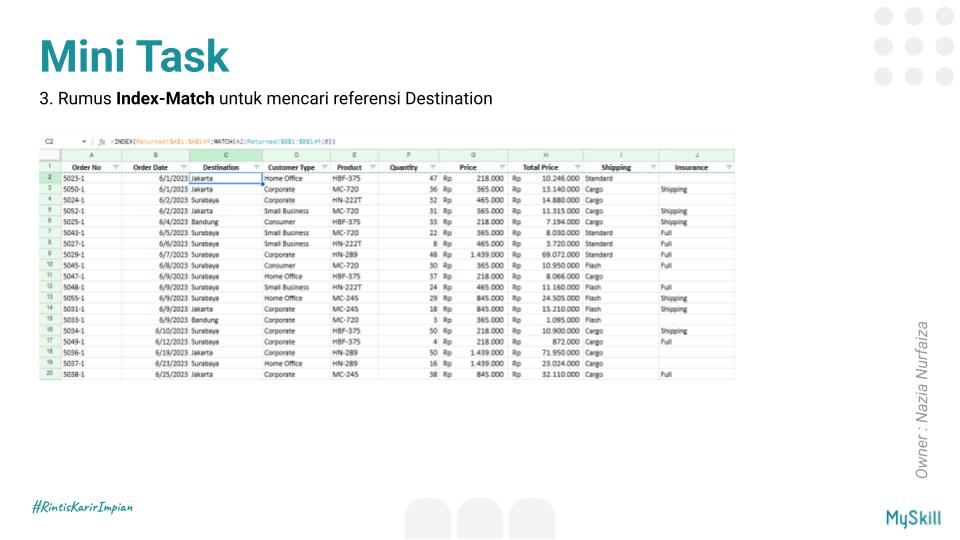Expand the name box dropdown arrow
This screenshot has width=960, height=540.
point(84,141)
